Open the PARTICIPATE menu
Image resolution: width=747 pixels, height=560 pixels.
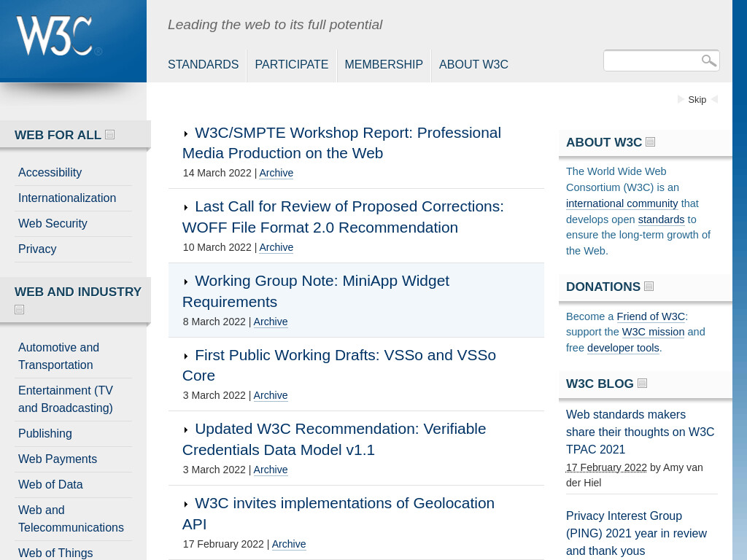coord(292,64)
